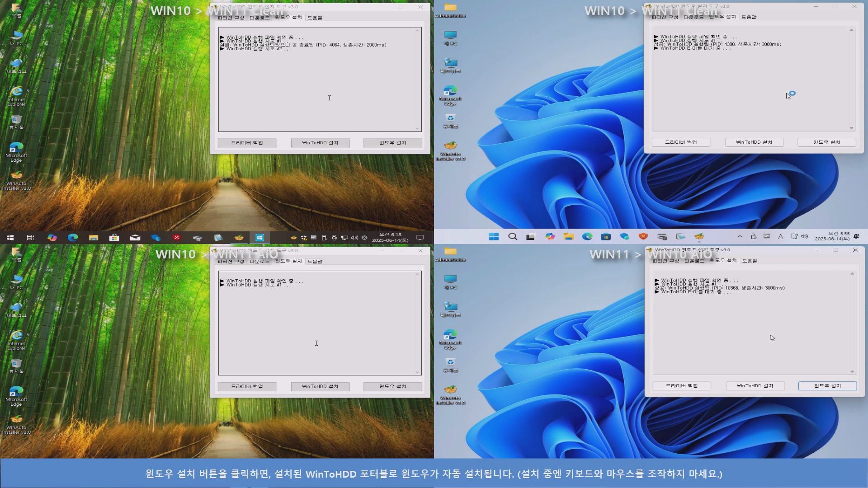Click WinToHDD 설치 button in top-left window
Screen dimensions: 868x488
coord(320,143)
